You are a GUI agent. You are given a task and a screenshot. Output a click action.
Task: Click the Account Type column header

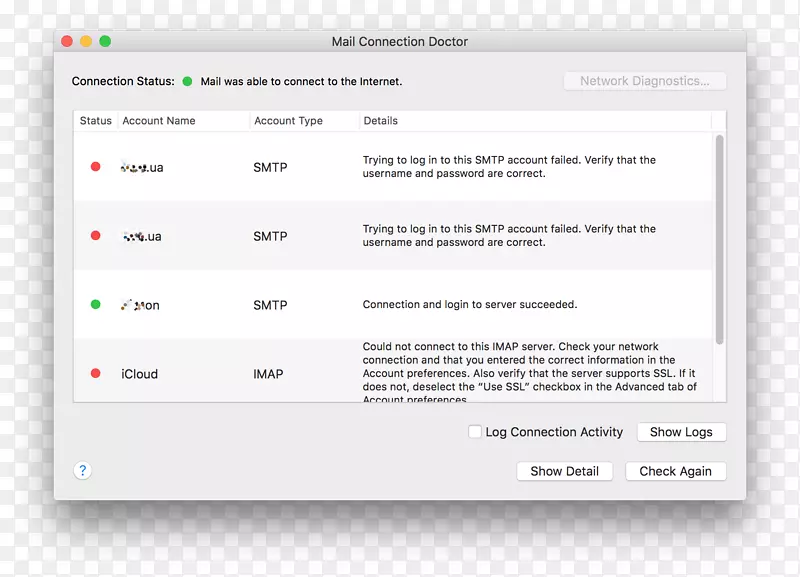point(288,121)
